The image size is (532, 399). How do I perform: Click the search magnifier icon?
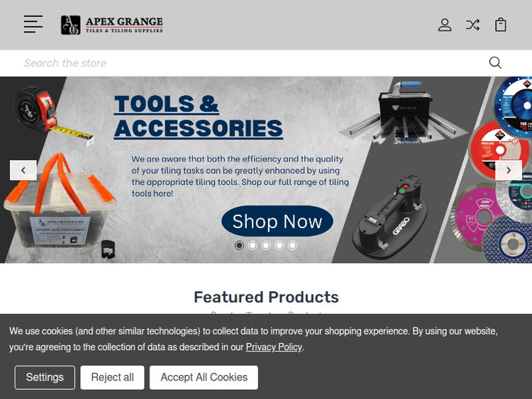tap(495, 62)
